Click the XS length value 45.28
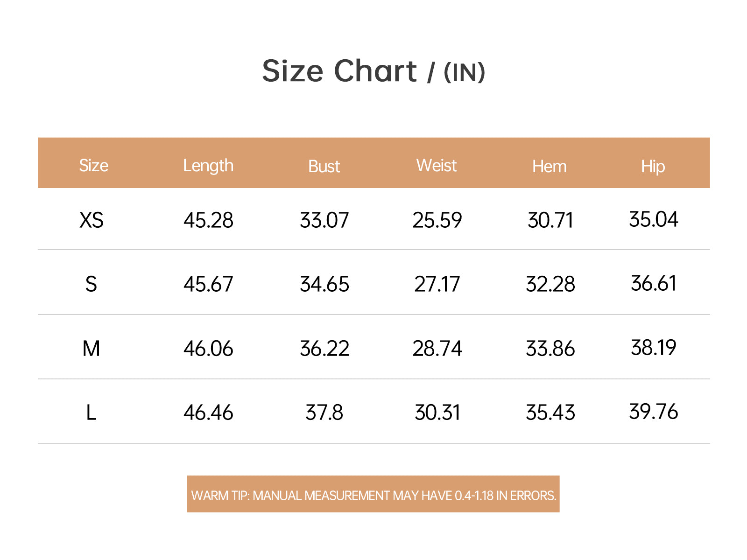The image size is (747, 560). (x=208, y=220)
